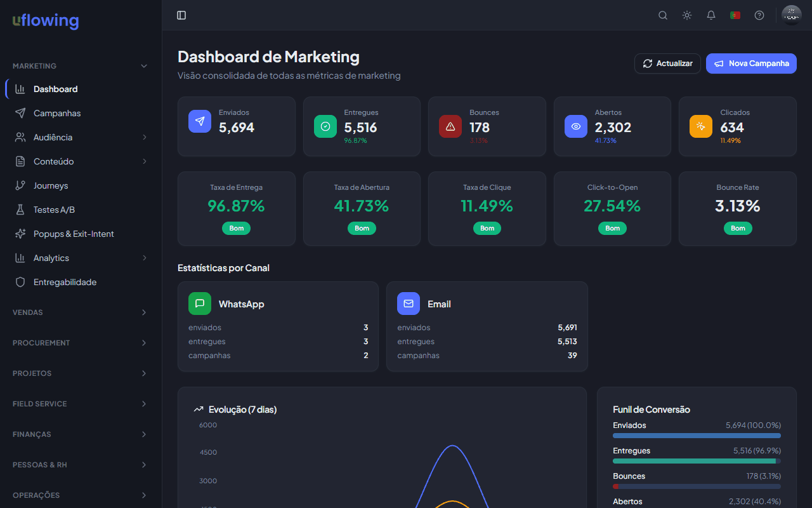Create a Nova Campanha

[751, 63]
